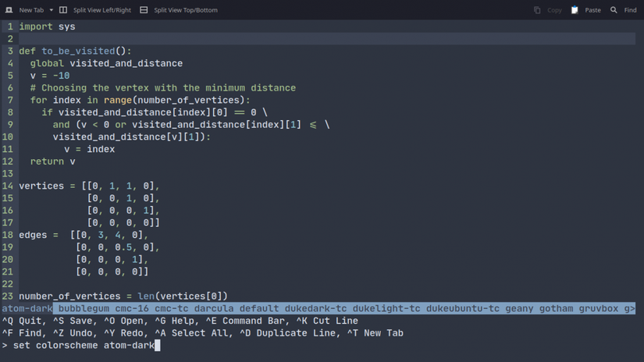Open the New Tab dropdown arrow
Screen dimensions: 644x362
pos(52,10)
